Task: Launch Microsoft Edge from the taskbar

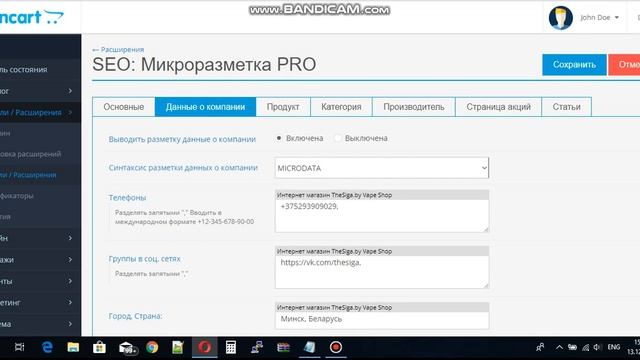Action: click(x=47, y=347)
